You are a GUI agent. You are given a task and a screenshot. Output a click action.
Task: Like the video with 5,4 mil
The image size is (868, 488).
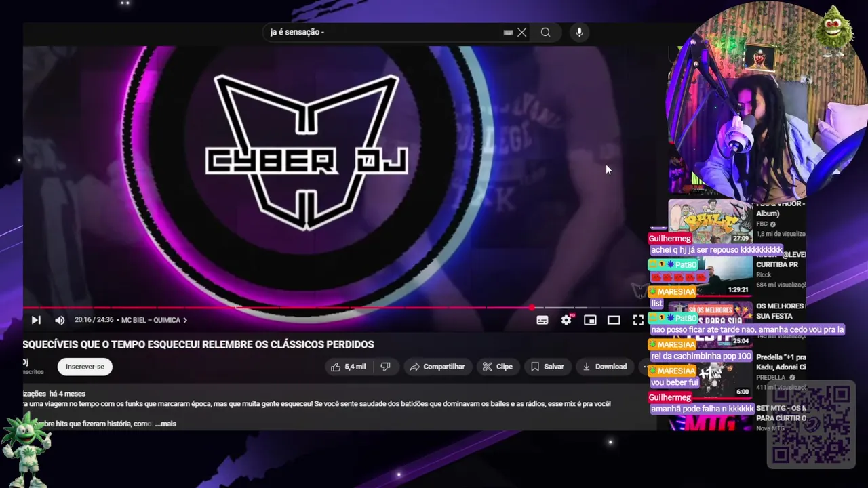pyautogui.click(x=349, y=367)
